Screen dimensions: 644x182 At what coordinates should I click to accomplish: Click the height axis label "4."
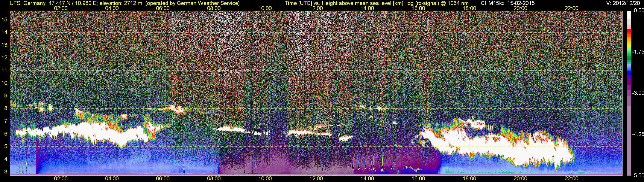[6, 159]
